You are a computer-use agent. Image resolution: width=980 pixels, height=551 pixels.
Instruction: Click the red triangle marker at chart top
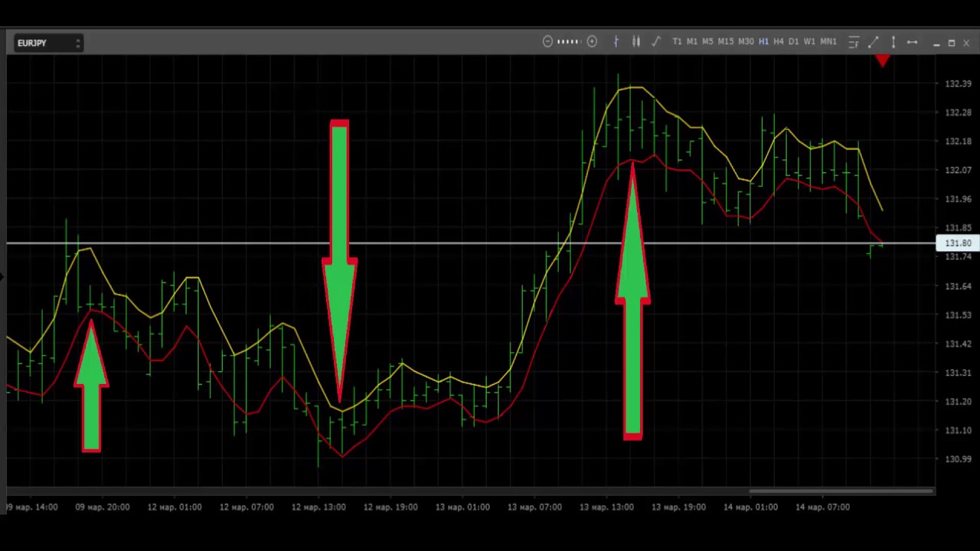[882, 60]
